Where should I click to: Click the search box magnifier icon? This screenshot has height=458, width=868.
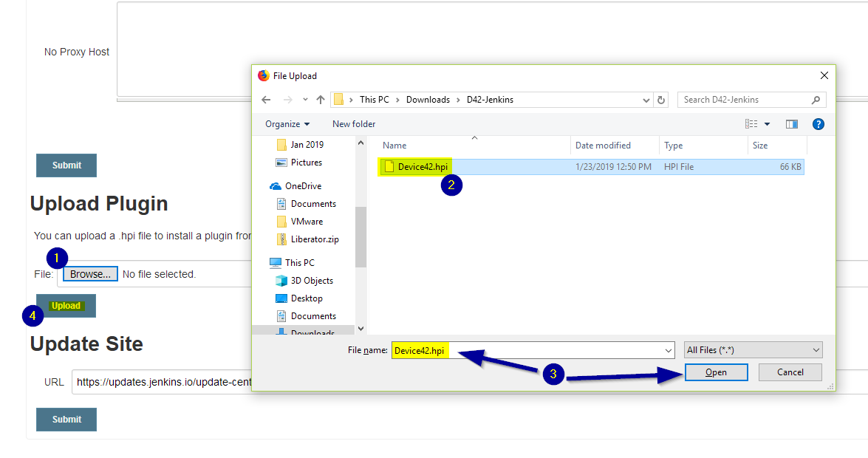[816, 99]
